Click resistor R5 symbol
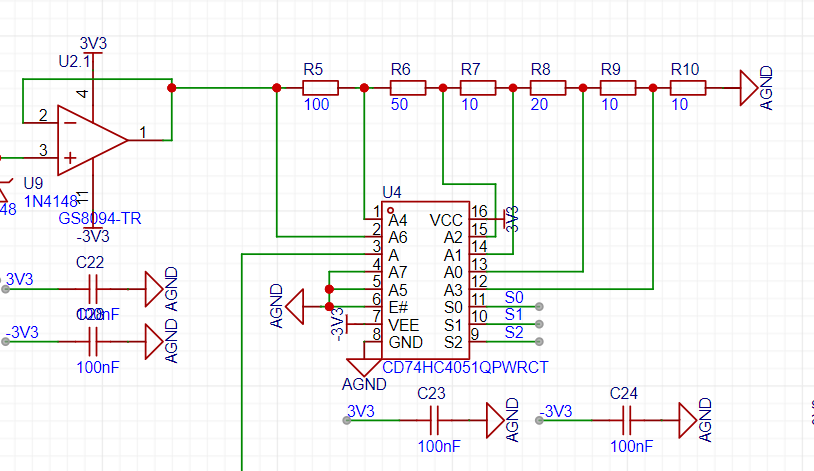This screenshot has height=471, width=814. click(x=320, y=88)
